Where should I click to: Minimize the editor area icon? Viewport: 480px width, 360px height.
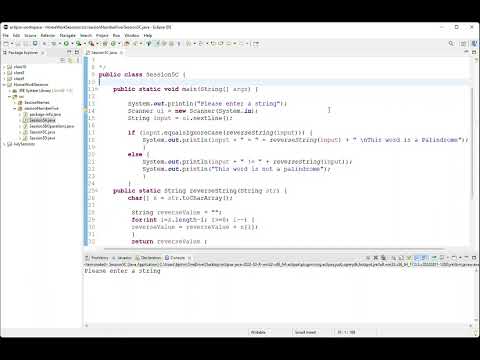click(467, 52)
